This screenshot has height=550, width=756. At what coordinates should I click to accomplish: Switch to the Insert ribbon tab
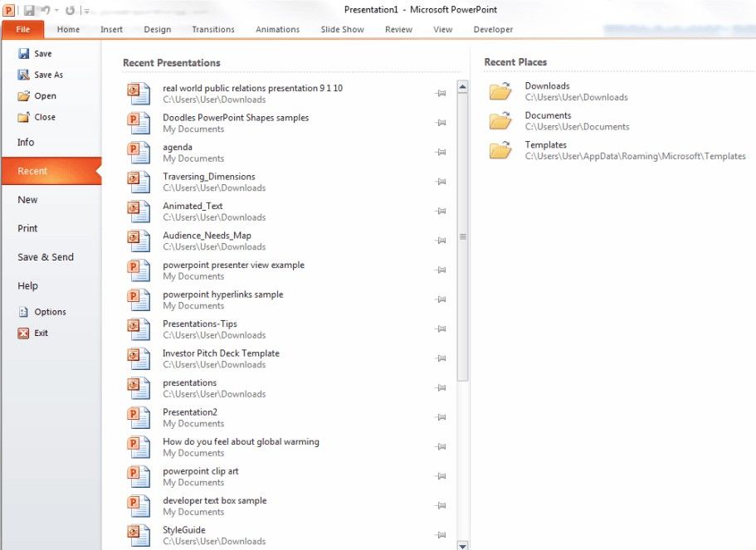coord(111,29)
